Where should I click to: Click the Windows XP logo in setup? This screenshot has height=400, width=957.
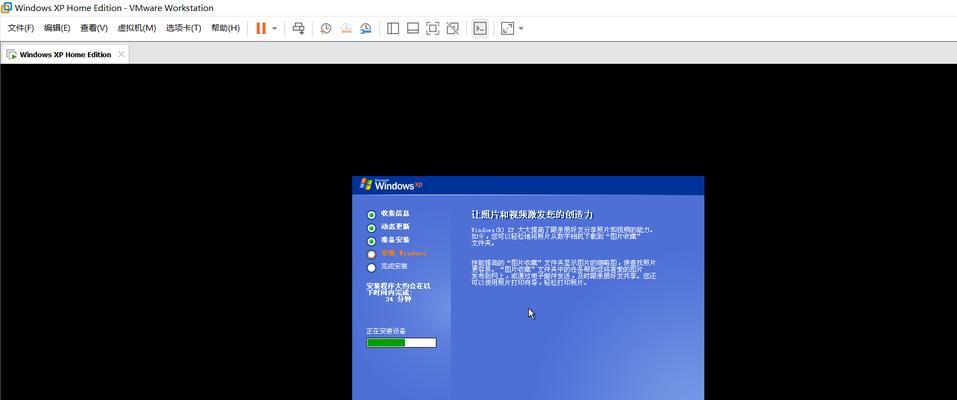point(391,184)
